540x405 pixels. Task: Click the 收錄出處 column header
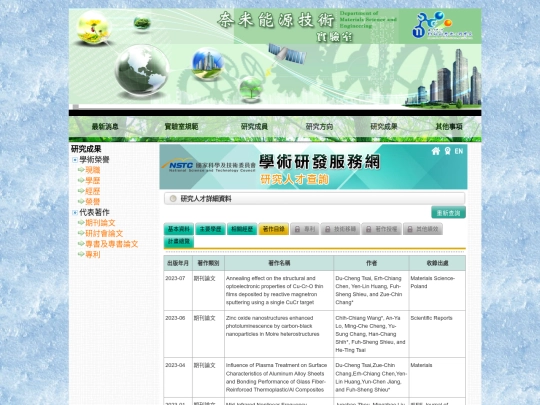coord(437,263)
